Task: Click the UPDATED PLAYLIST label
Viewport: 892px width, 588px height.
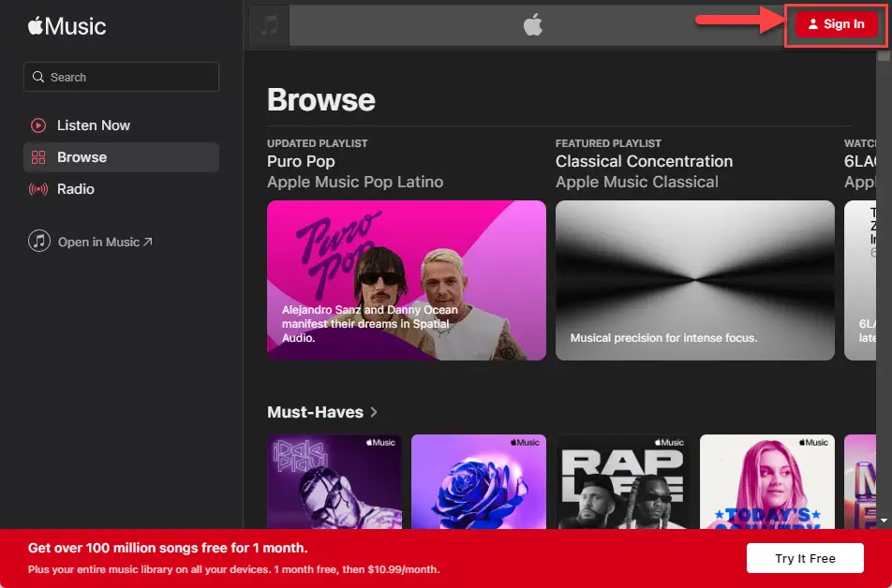Action: click(318, 143)
